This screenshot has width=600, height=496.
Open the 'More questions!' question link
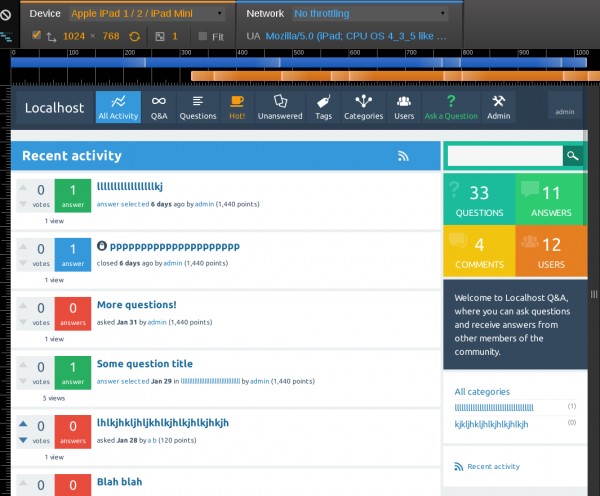pyautogui.click(x=136, y=305)
